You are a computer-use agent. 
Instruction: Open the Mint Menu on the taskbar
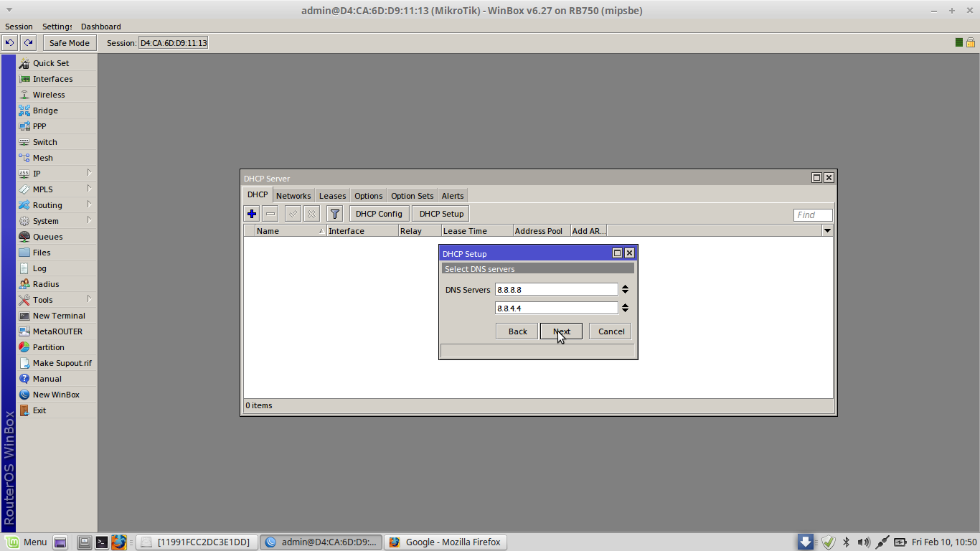[27, 542]
